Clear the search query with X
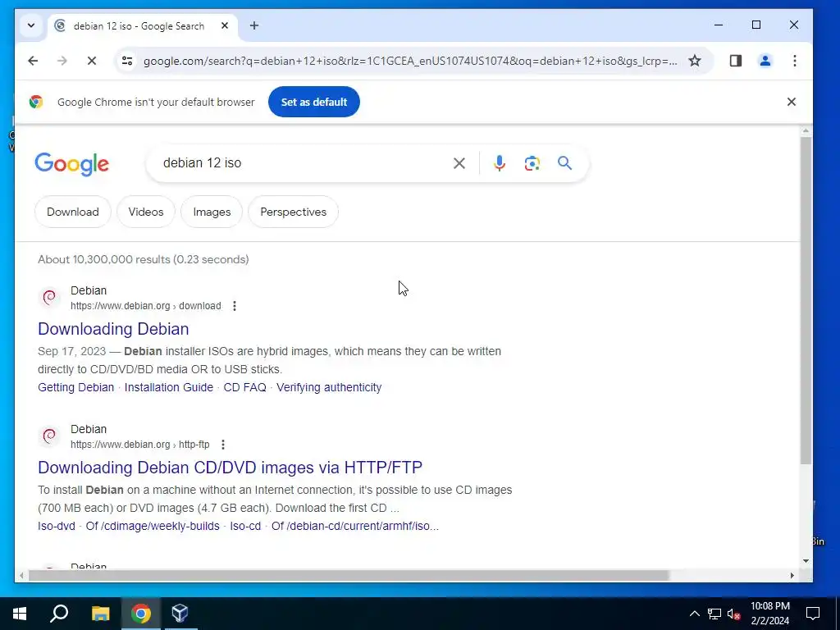The width and height of the screenshot is (840, 630). (x=459, y=163)
